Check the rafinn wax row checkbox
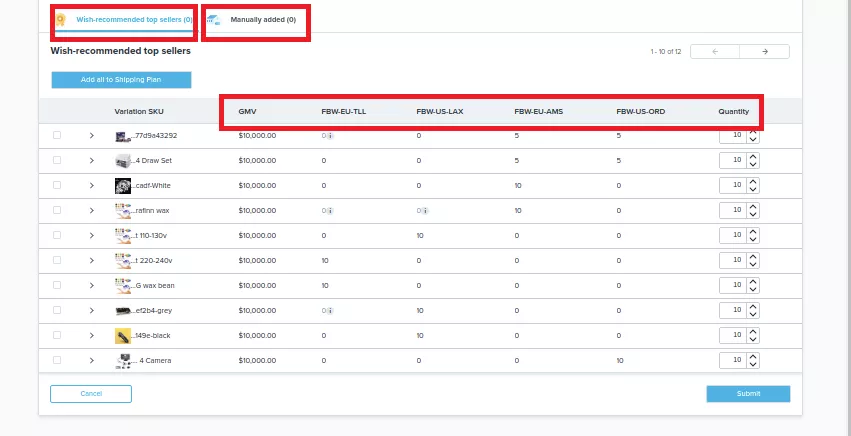The width and height of the screenshot is (851, 436). tap(57, 210)
